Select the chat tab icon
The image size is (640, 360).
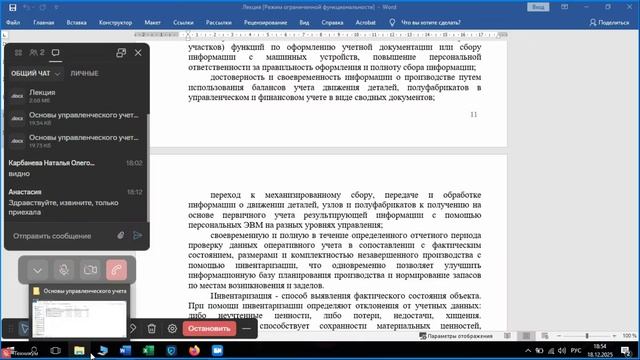56,53
